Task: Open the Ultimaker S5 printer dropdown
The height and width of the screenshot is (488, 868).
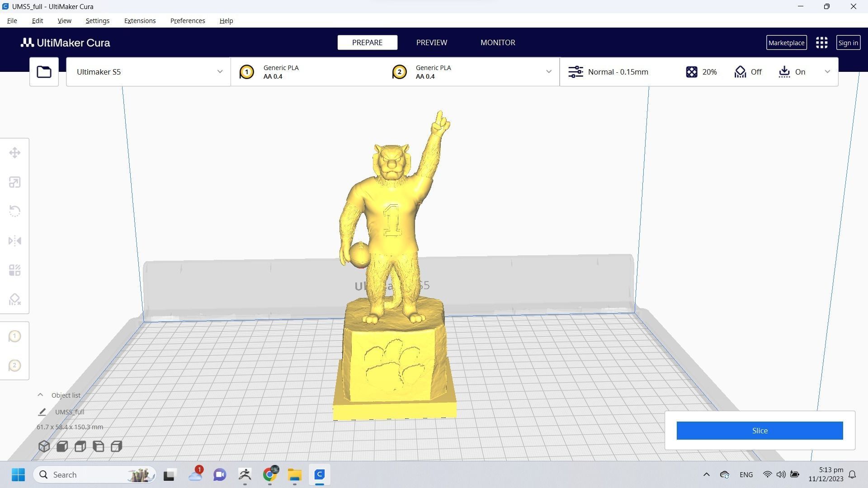Action: (148, 72)
